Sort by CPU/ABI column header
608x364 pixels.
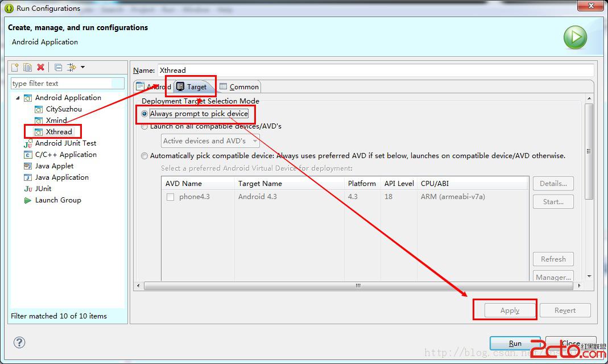click(473, 183)
